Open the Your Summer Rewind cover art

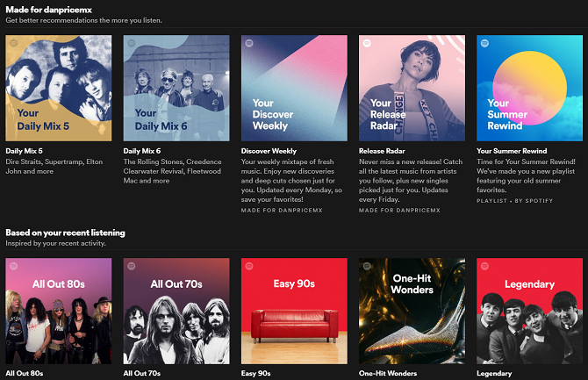pos(529,88)
